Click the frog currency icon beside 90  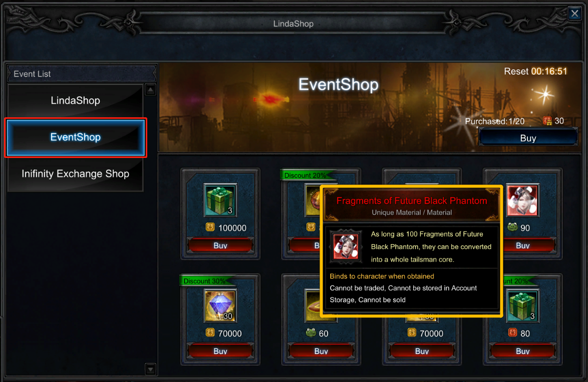[x=512, y=227]
